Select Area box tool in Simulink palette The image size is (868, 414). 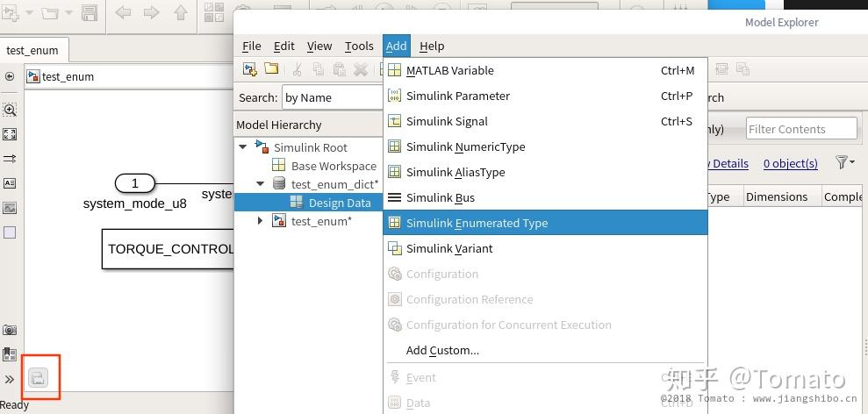click(10, 232)
